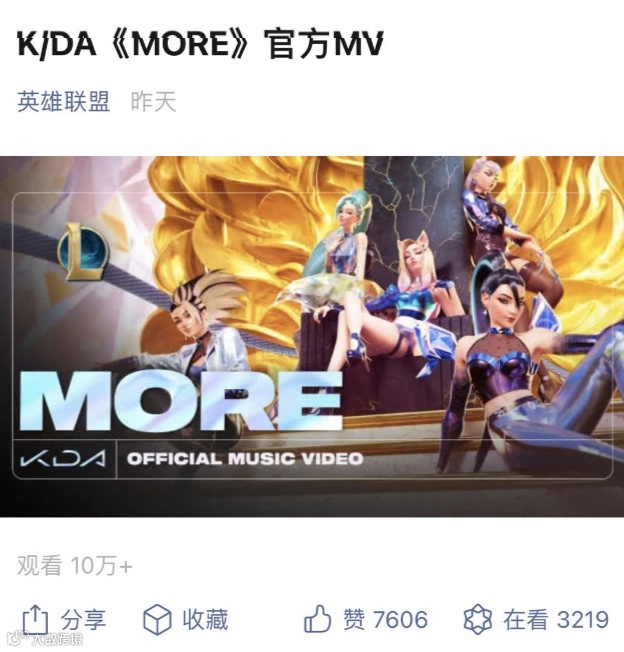Tap the cube-shaped favorite icon
The height and width of the screenshot is (652, 624).
pyautogui.click(x=157, y=620)
